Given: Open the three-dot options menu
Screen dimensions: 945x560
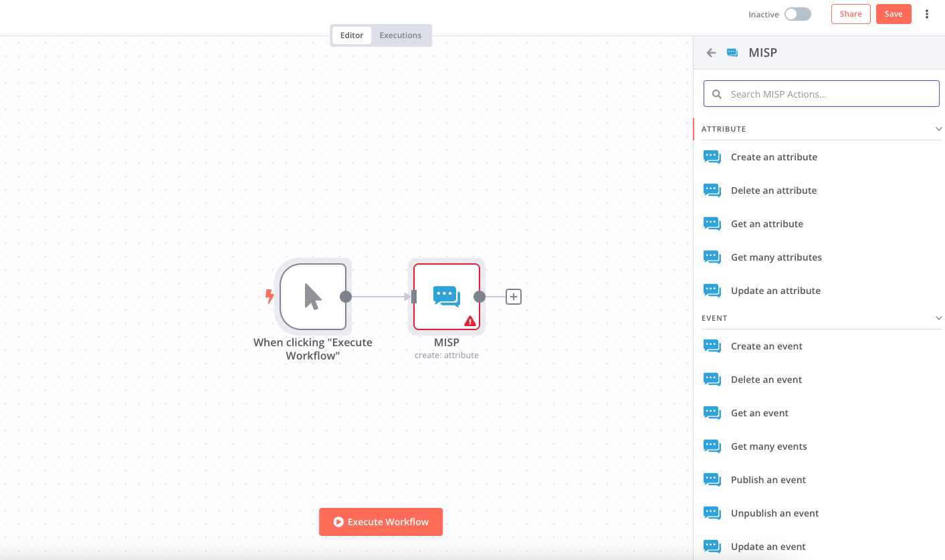Looking at the screenshot, I should point(927,14).
